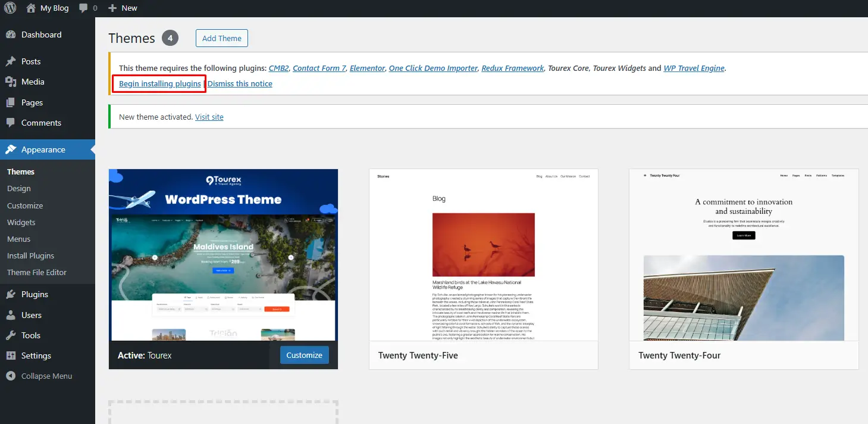Viewport: 868px width, 424px height.
Task: Click the Comments icon in sidebar
Action: point(11,123)
